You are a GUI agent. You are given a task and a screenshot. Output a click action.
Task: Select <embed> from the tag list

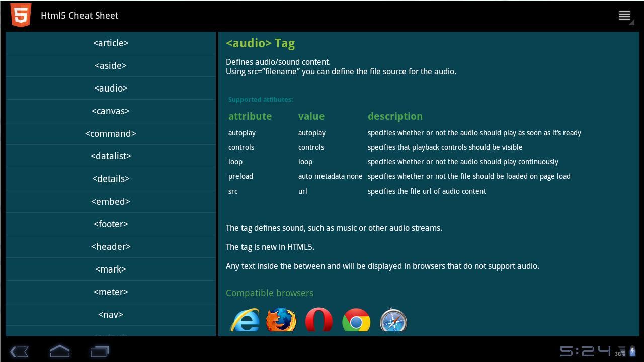click(x=110, y=201)
